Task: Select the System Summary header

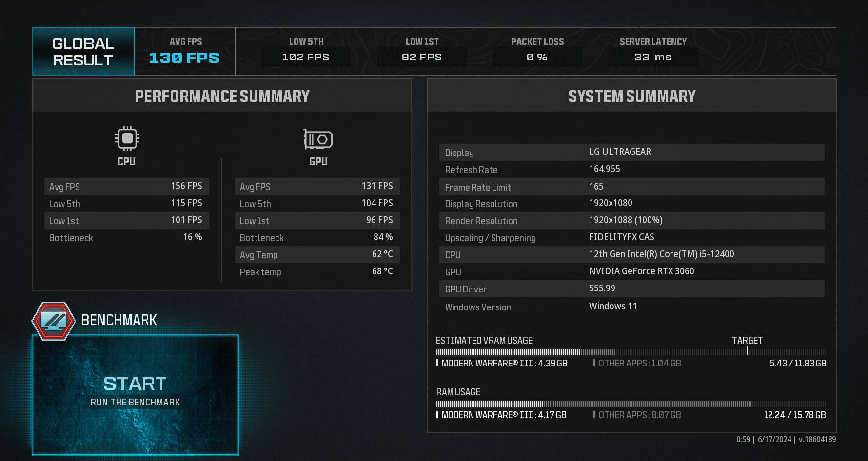Action: point(632,96)
